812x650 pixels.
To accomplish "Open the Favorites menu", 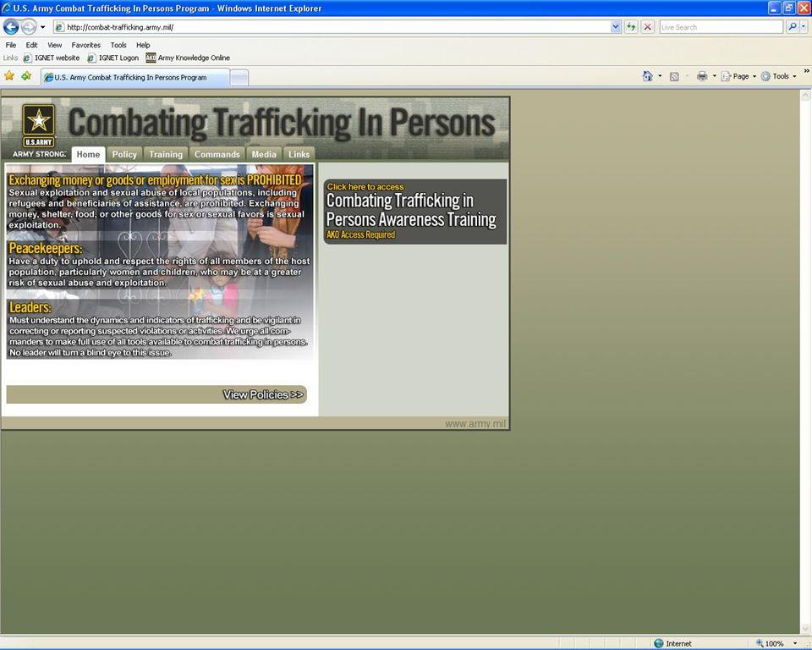I will (x=86, y=45).
